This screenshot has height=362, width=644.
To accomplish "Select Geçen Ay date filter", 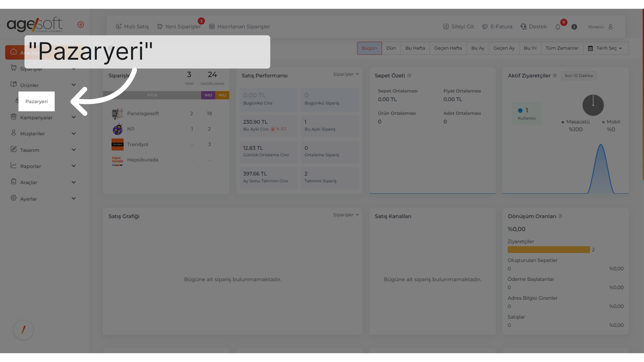I will pyautogui.click(x=504, y=48).
